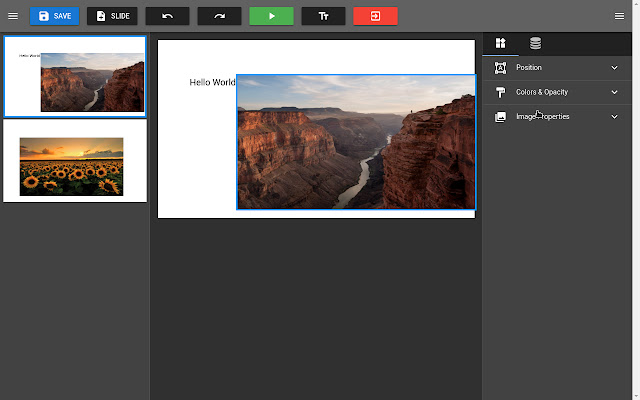Image resolution: width=640 pixels, height=400 pixels.
Task: Open the Colors & Opacity label
Action: point(542,92)
